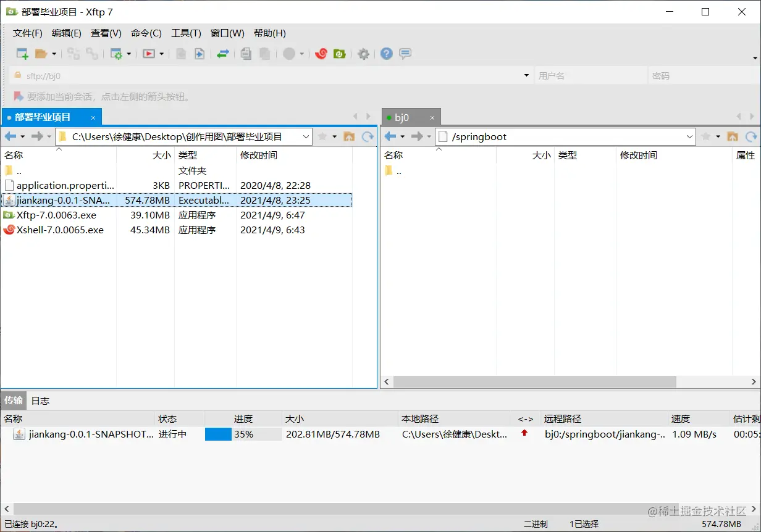The height and width of the screenshot is (532, 761).
Task: Click the 密码 input field
Action: click(x=704, y=75)
